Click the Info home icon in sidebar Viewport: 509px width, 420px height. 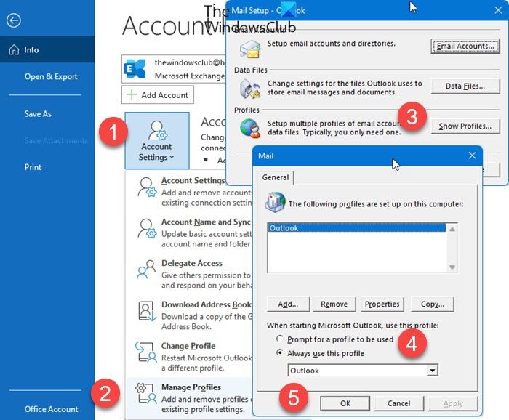point(14,49)
